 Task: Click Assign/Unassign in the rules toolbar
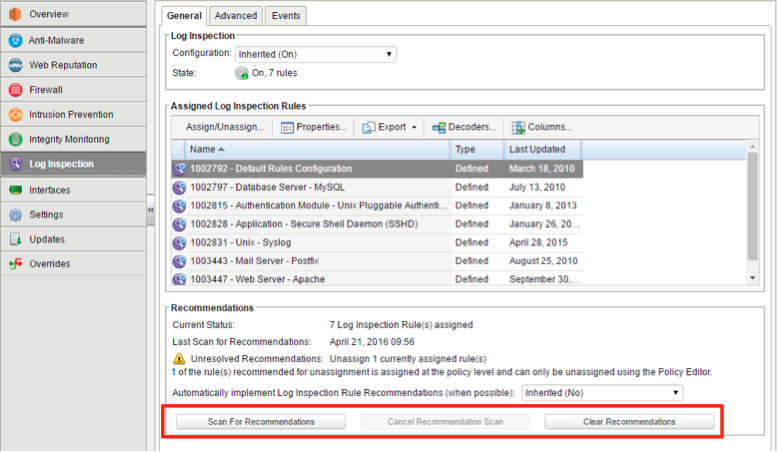point(225,128)
